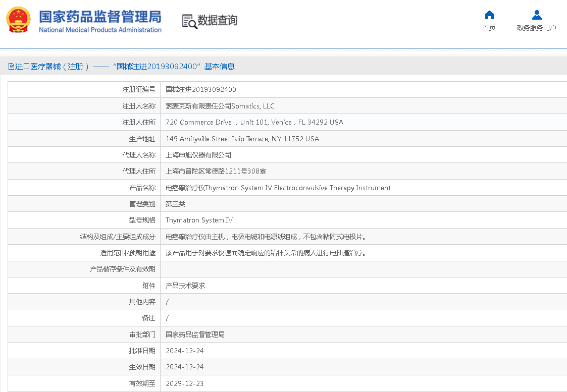567x392 pixels.
Task: Click the agent name 上海申旭仪器有限公司
Action: 198,155
